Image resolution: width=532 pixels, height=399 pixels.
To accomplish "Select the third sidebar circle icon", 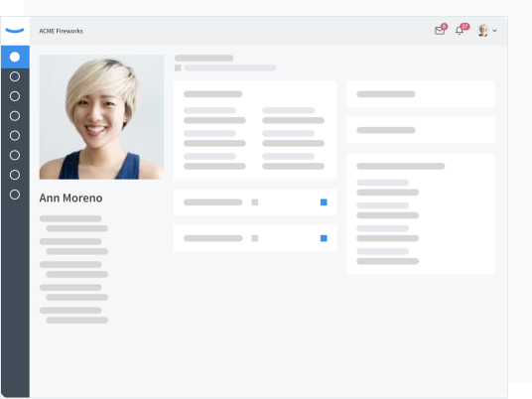I will pos(15,96).
